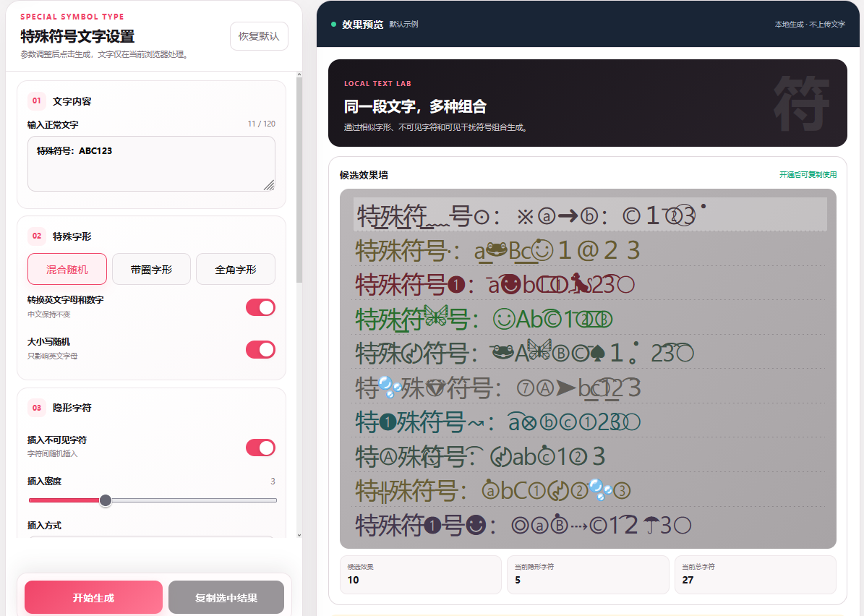Screen dimensions: 864x616
Task: Click the 开始生成 button
Action: click(94, 598)
